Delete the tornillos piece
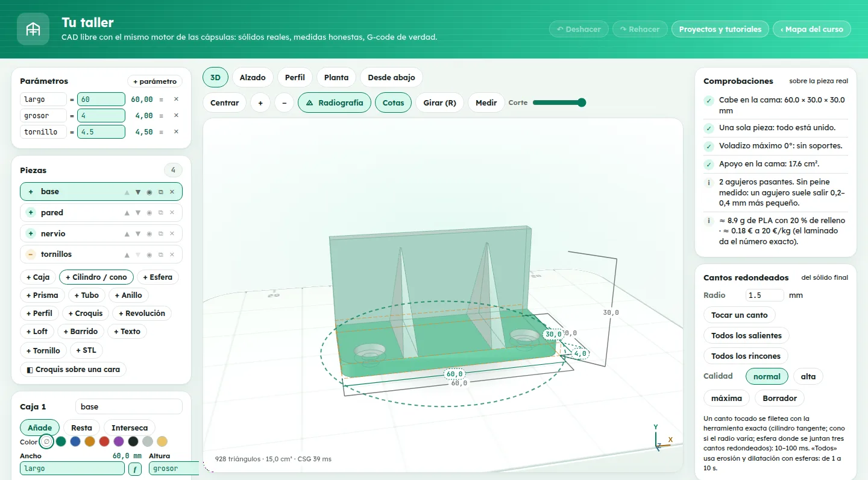868x480 pixels. click(172, 254)
